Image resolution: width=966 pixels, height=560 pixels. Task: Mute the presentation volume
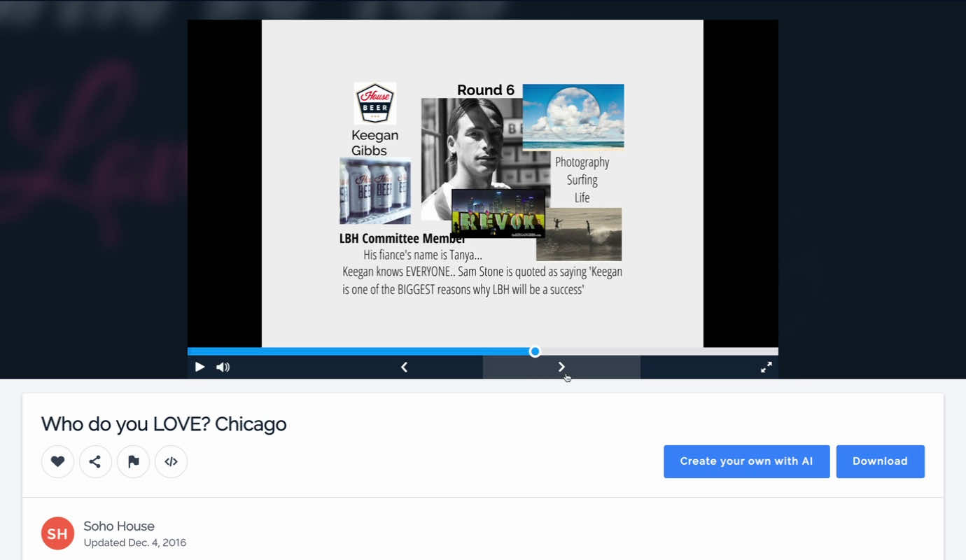[223, 367]
